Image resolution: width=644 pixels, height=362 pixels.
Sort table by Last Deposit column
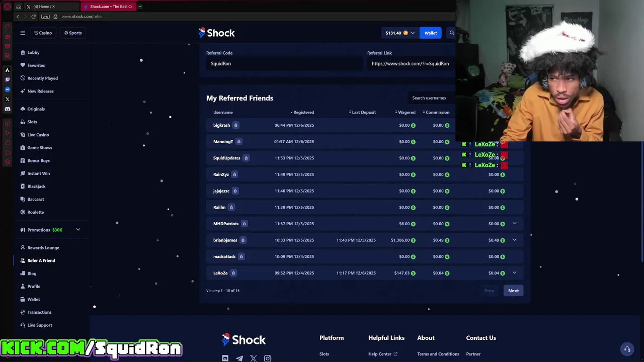pos(362,112)
